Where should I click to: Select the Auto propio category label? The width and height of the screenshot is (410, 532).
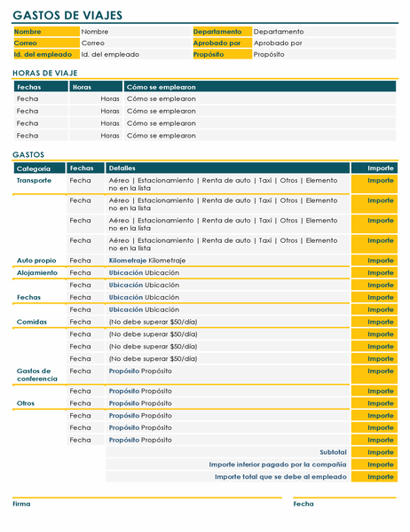coord(36,260)
